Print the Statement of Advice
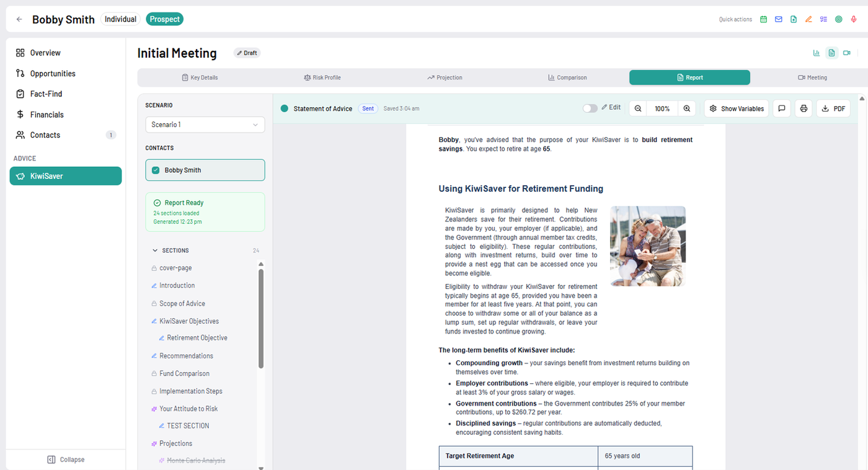Viewport: 868px width, 470px height. pos(804,109)
